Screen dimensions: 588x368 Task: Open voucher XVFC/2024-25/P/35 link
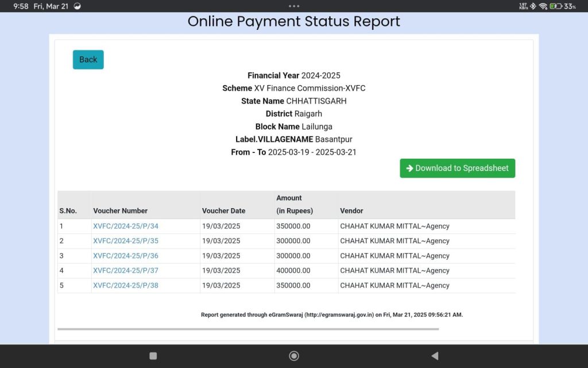pyautogui.click(x=126, y=241)
